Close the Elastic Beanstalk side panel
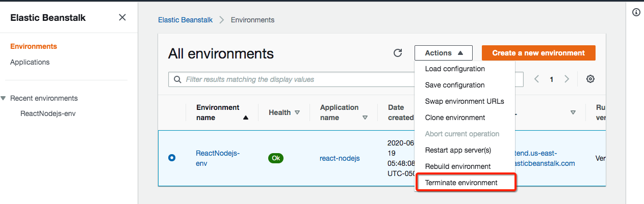644x204 pixels. (122, 18)
